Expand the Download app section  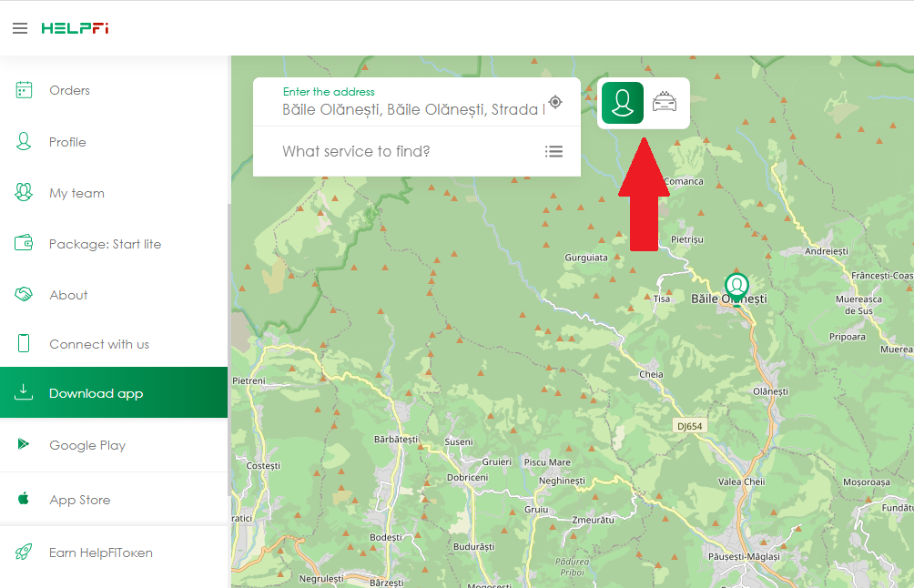coord(96,393)
